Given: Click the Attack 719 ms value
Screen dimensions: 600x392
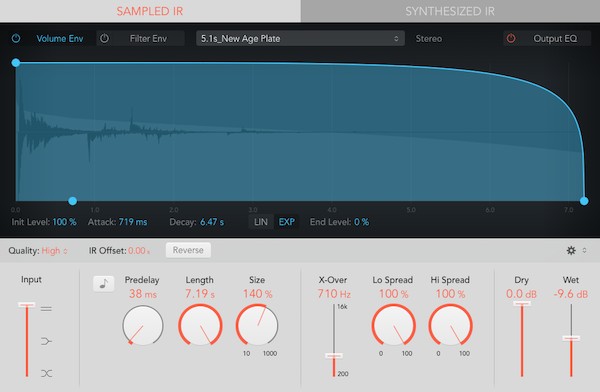Looking at the screenshot, I should pyautogui.click(x=133, y=222).
